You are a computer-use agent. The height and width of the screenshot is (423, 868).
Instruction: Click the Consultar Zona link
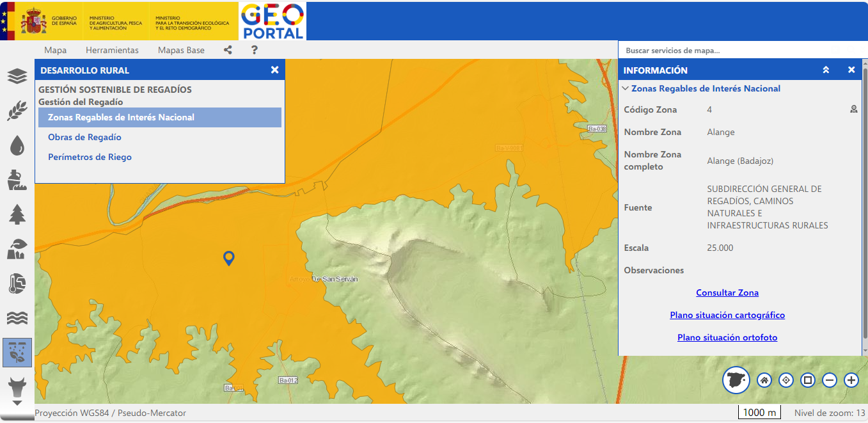(727, 292)
